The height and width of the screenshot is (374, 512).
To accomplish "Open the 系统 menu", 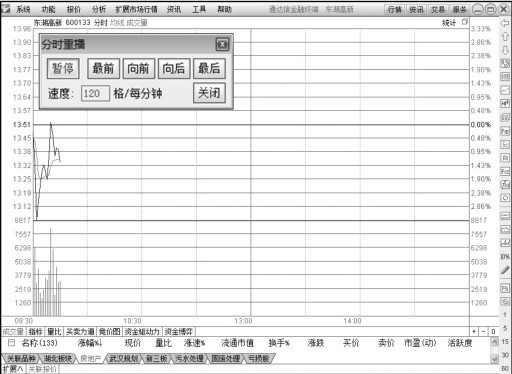I will coord(23,9).
